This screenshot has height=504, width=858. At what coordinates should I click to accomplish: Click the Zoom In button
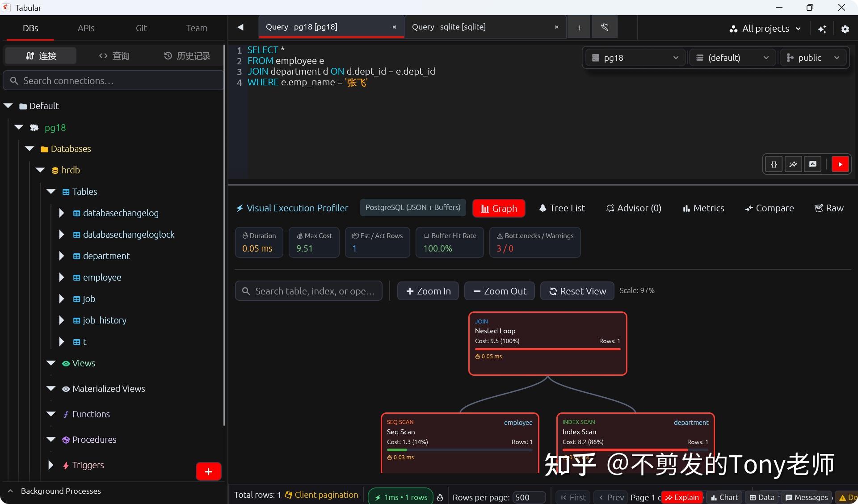pos(428,291)
